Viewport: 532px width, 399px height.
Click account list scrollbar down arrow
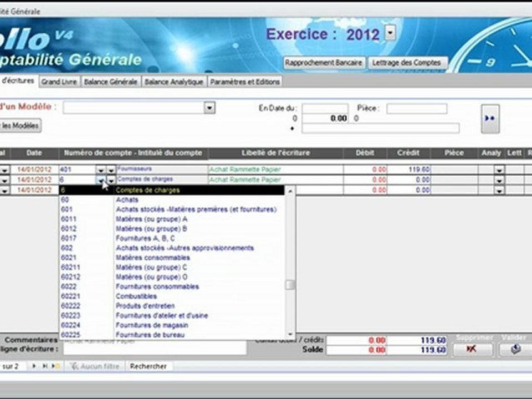coord(290,334)
